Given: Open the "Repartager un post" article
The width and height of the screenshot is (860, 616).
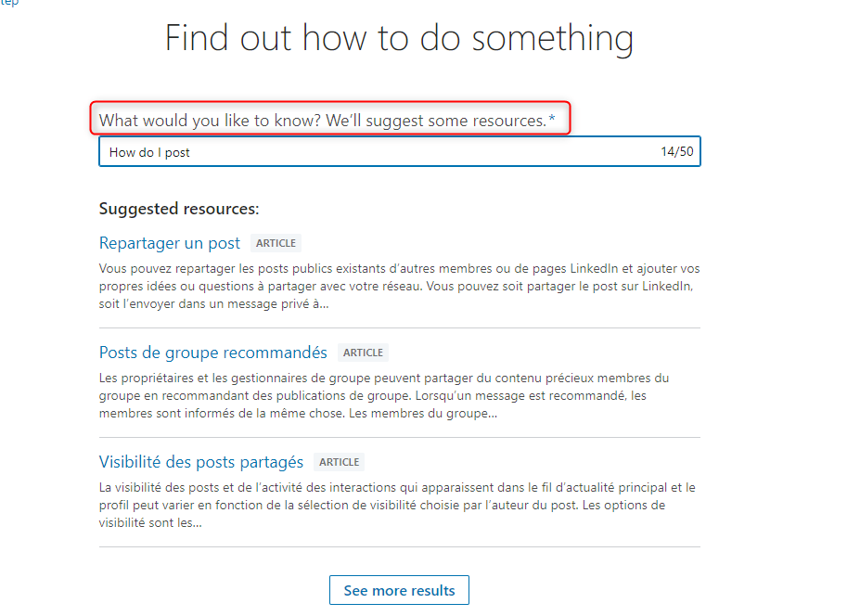Looking at the screenshot, I should [170, 243].
